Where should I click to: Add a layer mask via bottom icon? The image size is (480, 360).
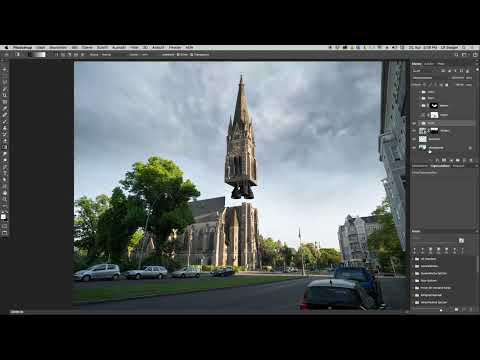(x=444, y=160)
